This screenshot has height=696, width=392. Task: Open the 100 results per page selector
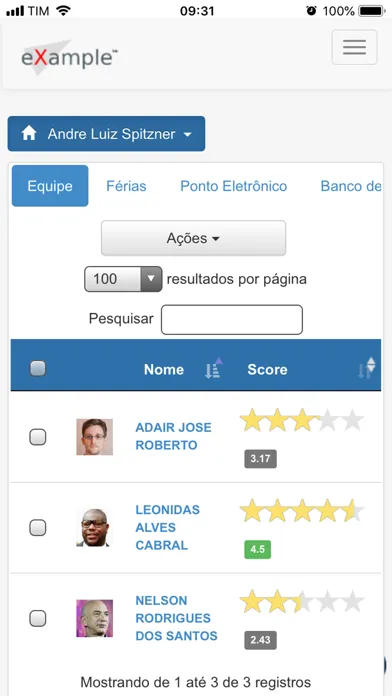point(123,279)
